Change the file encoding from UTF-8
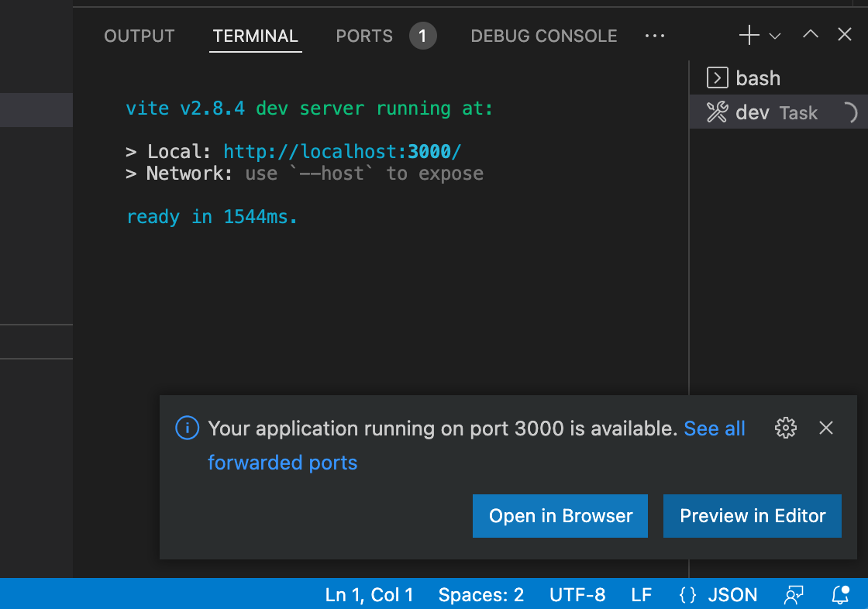Viewport: 868px width, 609px height. 577,594
